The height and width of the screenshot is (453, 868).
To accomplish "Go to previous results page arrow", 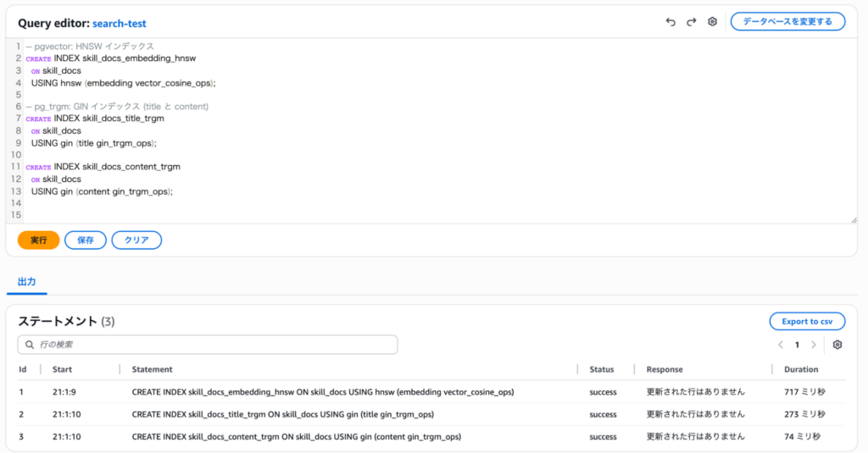I will pyautogui.click(x=781, y=345).
